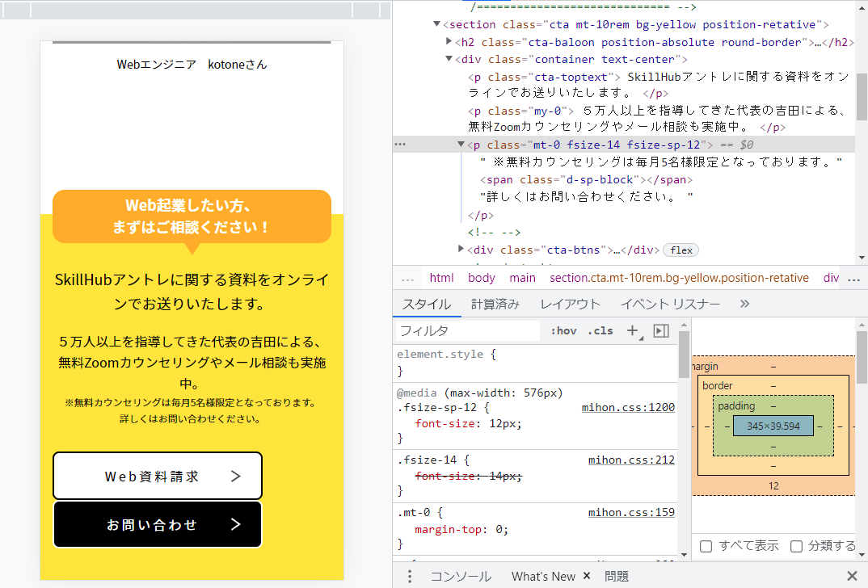Click the margin-top 0 declaration

(x=461, y=530)
